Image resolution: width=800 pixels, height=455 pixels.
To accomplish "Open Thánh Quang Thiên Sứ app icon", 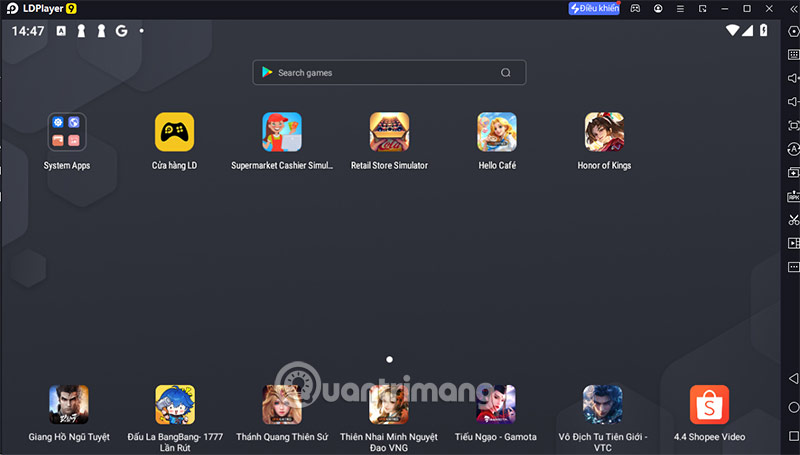I will click(282, 405).
